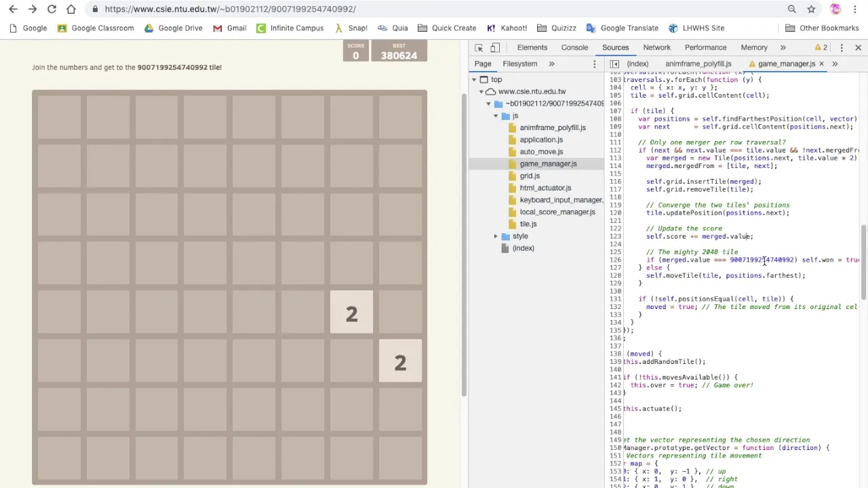Viewport: 868px width, 488px height.
Task: Open the Google bookmark
Action: coord(28,28)
